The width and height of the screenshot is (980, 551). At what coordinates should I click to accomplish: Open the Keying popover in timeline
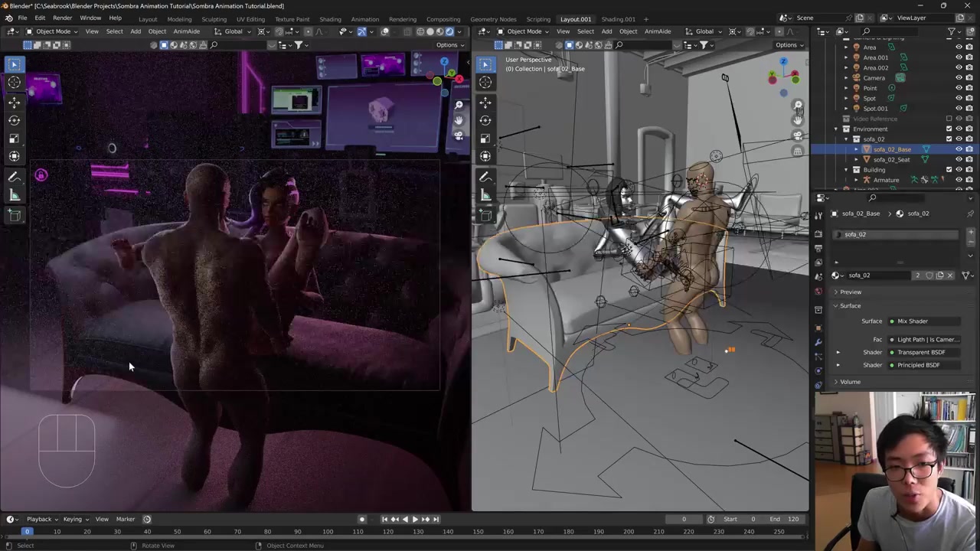click(x=75, y=519)
